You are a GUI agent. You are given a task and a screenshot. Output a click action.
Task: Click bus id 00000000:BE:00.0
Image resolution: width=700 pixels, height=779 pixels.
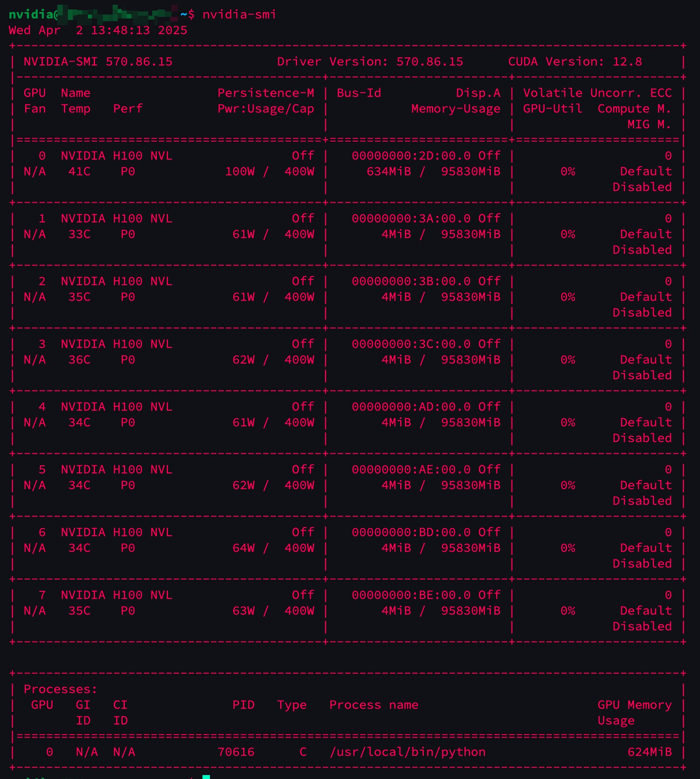411,595
